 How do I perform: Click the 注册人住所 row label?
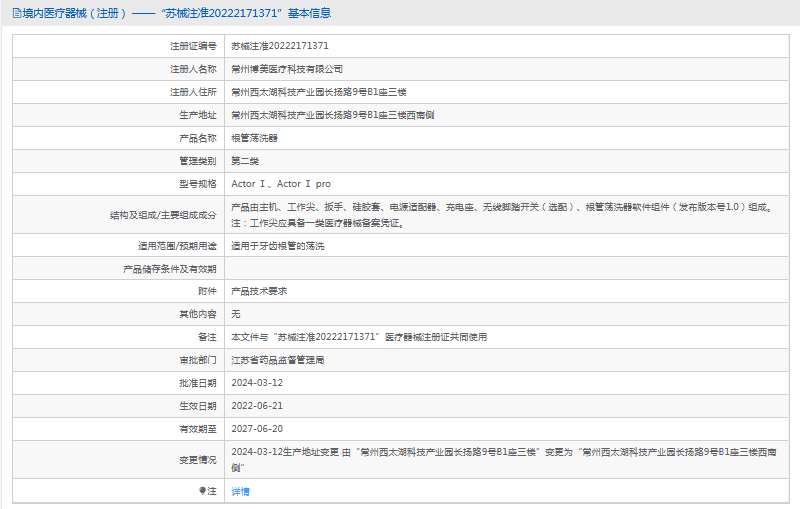click(193, 92)
